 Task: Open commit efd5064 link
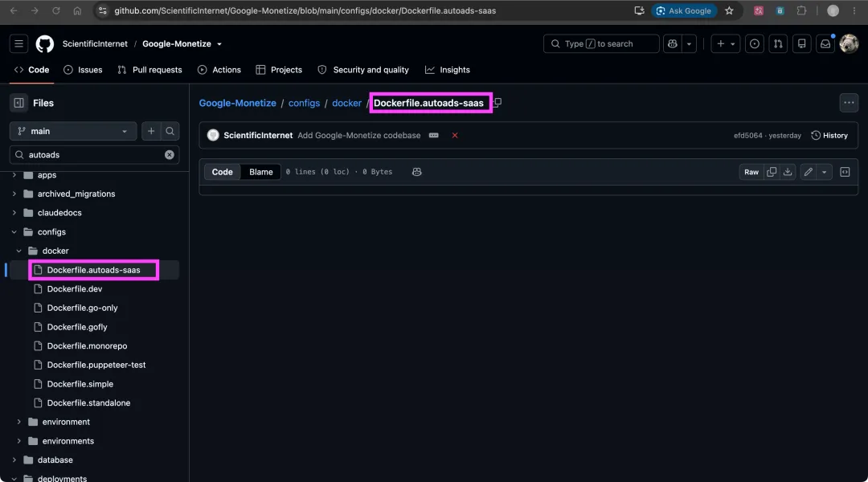coord(748,136)
